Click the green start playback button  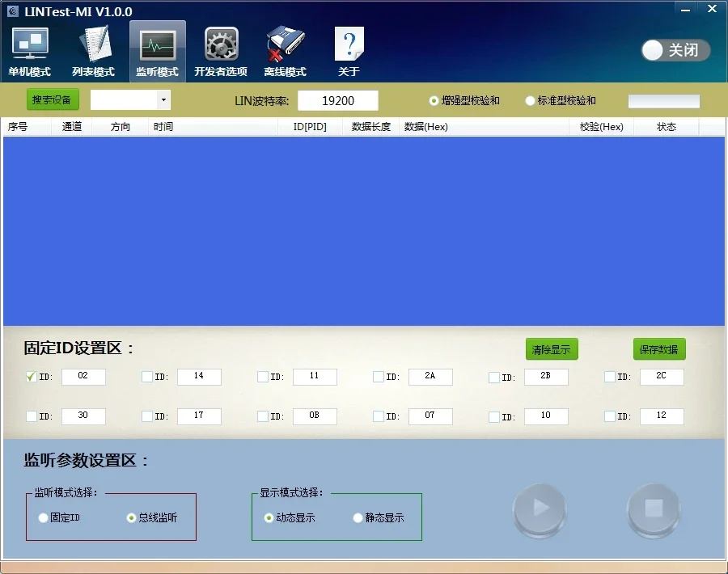(x=540, y=511)
